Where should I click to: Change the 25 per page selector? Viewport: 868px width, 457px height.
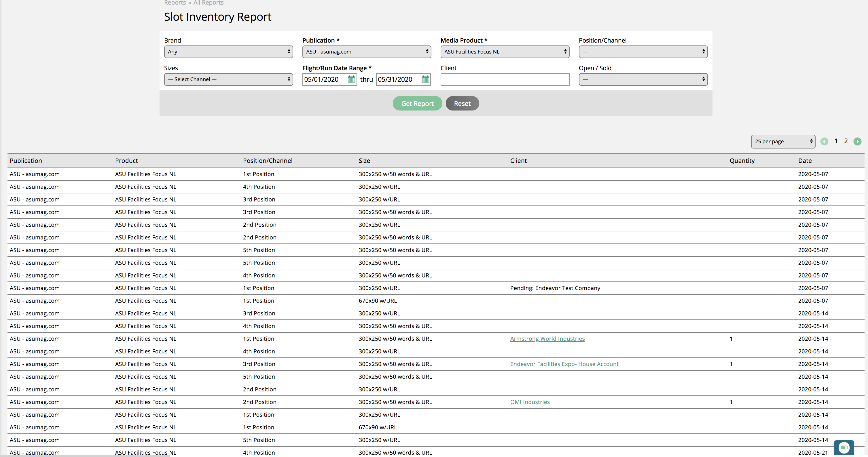(783, 141)
